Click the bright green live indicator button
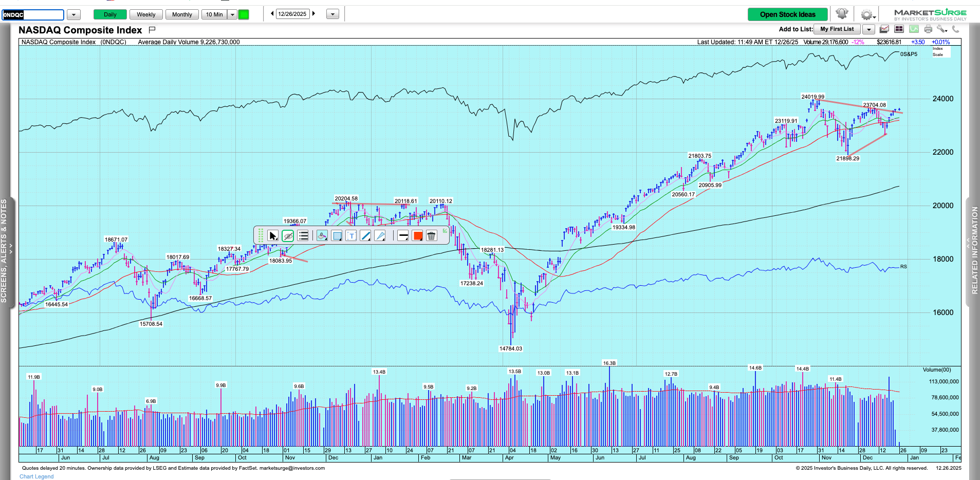Screen dimensions: 980x480 click(x=244, y=14)
